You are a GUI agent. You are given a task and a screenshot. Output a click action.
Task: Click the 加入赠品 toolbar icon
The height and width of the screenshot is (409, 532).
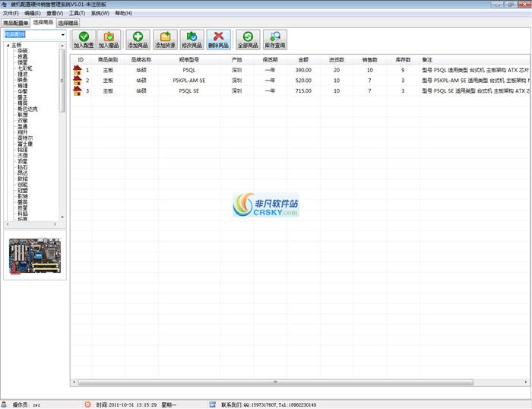[109, 36]
